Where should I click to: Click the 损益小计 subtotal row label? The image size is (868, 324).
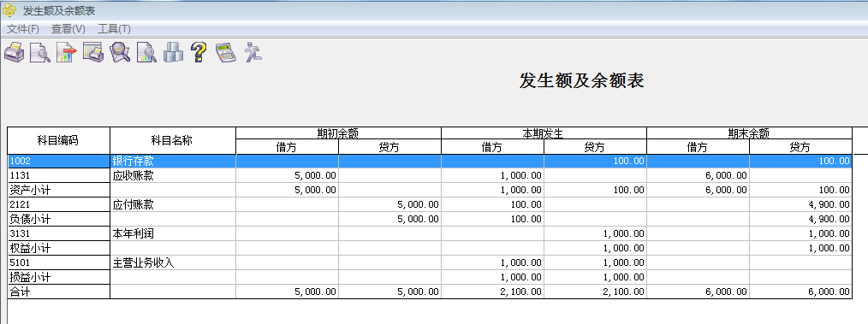pos(31,277)
